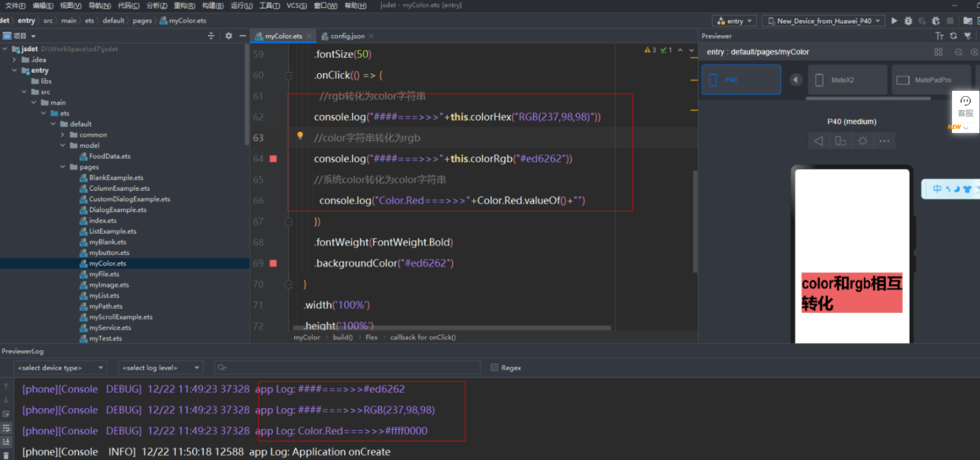Click the back triangle under P40 (medium)
Viewport: 980px width, 460px height.
click(x=819, y=141)
